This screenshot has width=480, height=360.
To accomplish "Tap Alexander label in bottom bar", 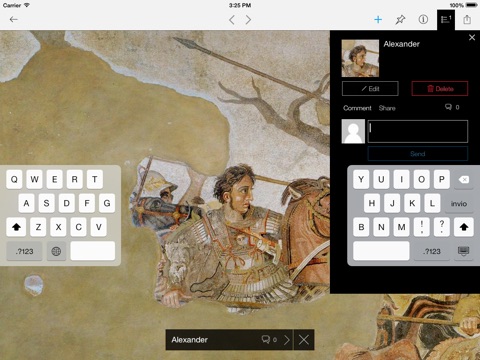I will pyautogui.click(x=189, y=340).
